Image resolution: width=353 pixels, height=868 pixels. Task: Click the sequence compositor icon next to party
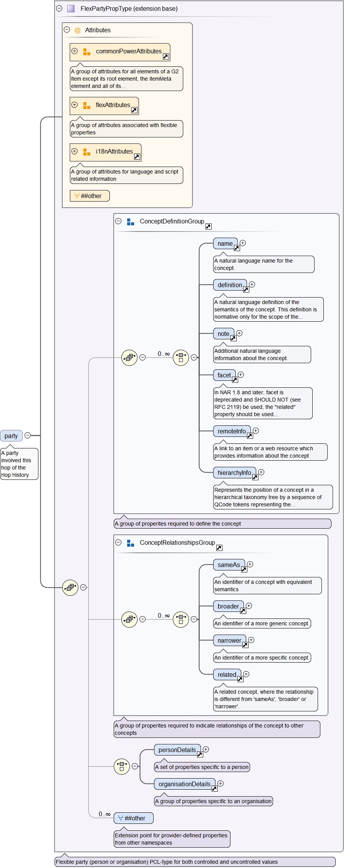pyautogui.click(x=70, y=587)
